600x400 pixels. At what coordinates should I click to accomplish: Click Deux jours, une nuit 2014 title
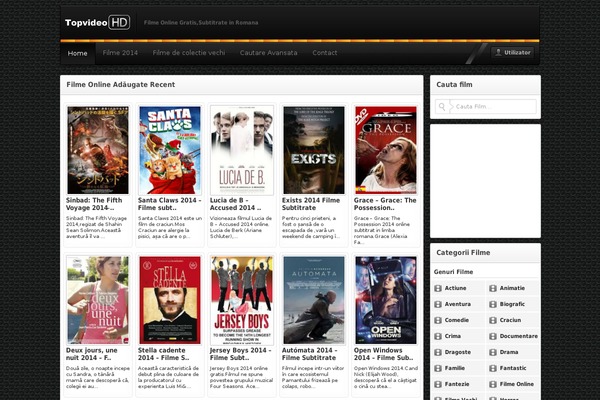[x=92, y=354]
